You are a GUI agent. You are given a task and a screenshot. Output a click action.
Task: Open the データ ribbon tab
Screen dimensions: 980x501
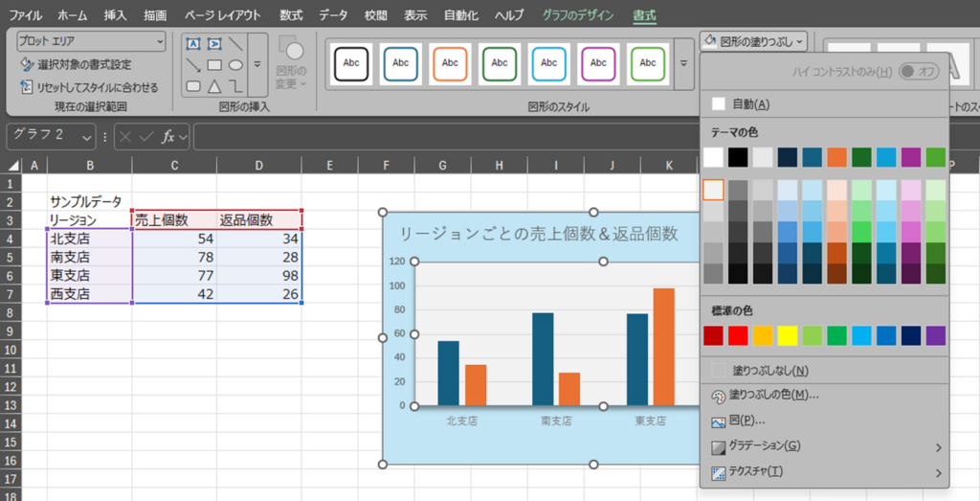tap(333, 15)
